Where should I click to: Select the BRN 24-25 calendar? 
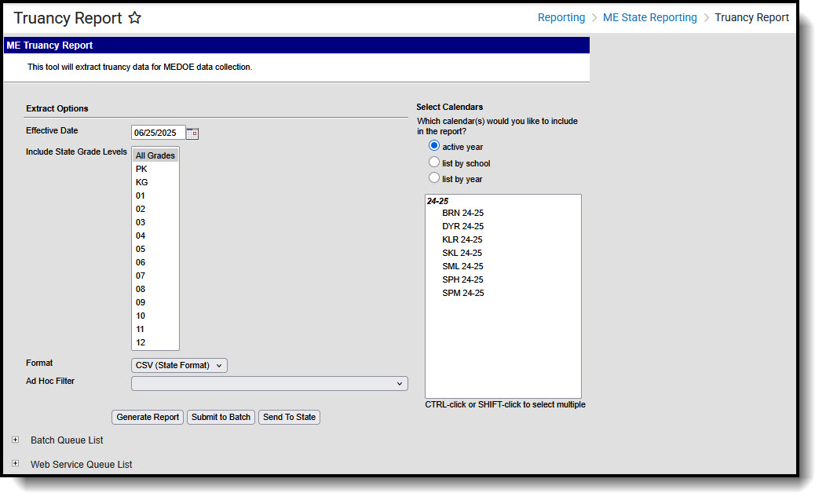463,214
